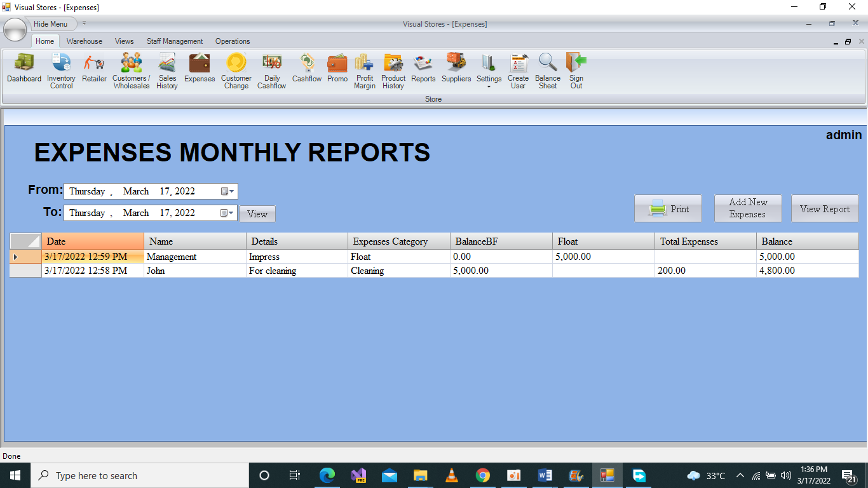Select the "4,800.00" balance cell
Screen dimensions: 868x488
(808, 271)
